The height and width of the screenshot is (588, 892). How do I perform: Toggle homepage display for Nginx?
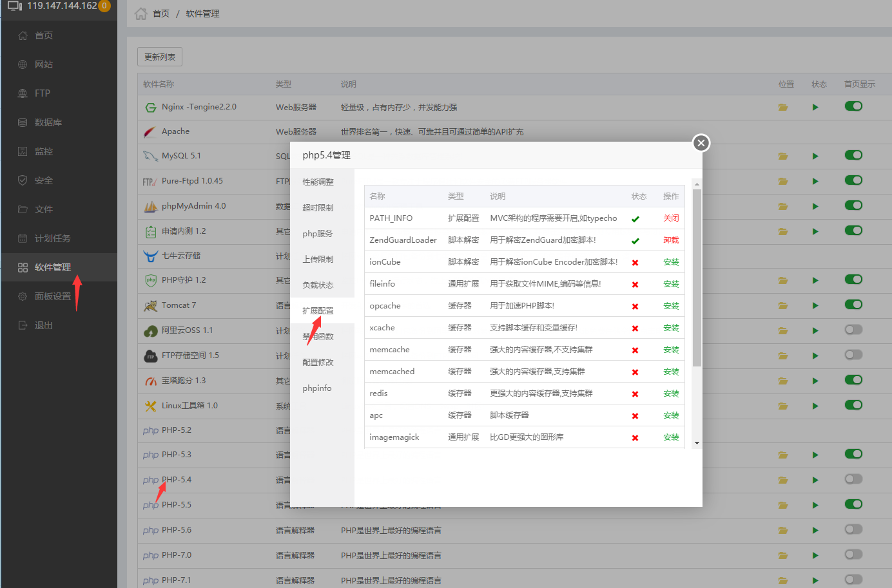(853, 106)
